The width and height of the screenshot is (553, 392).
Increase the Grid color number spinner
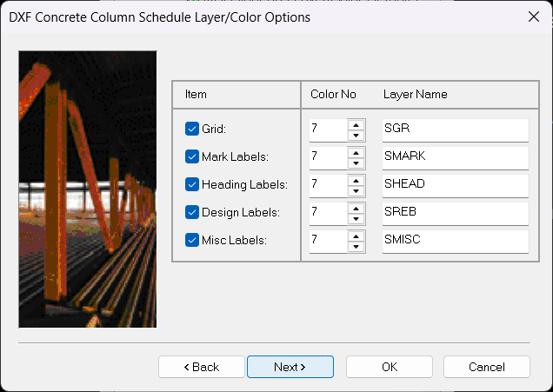[356, 124]
